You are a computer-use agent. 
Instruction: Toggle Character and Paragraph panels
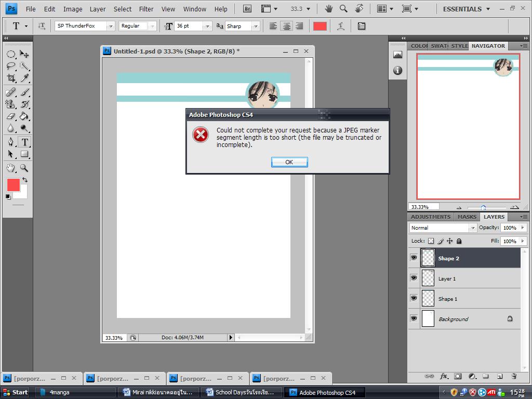(x=362, y=26)
